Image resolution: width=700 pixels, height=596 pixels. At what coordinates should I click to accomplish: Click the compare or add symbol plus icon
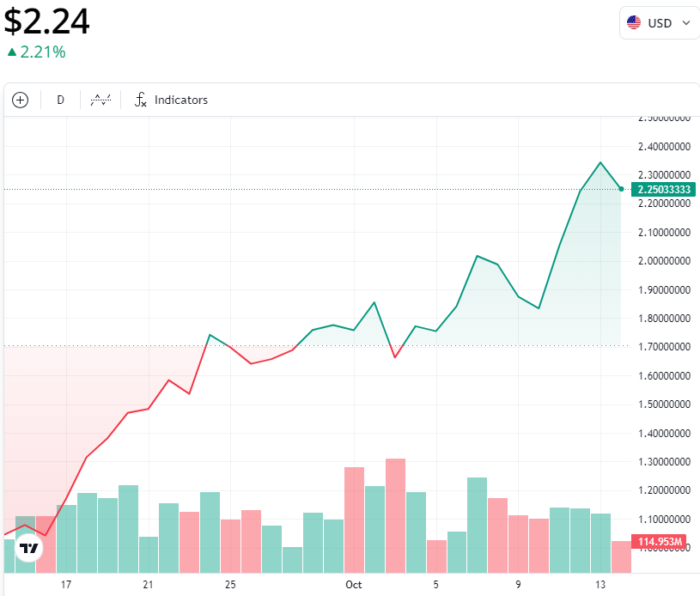[x=20, y=100]
